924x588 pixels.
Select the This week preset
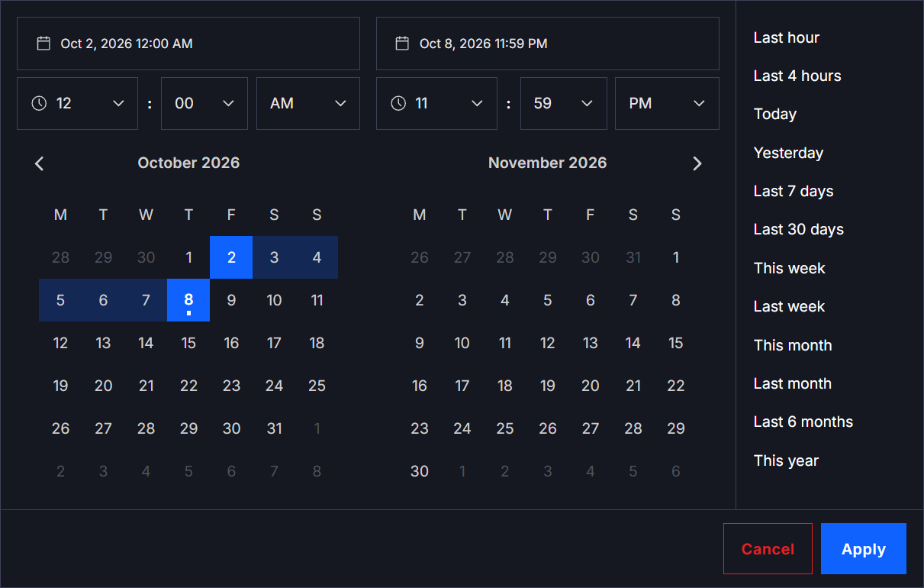pos(790,268)
